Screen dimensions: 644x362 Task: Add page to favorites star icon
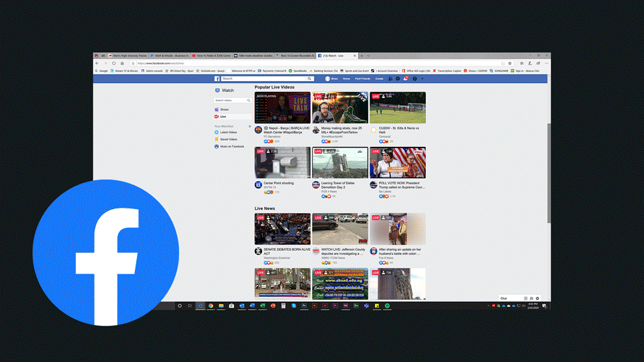point(510,63)
